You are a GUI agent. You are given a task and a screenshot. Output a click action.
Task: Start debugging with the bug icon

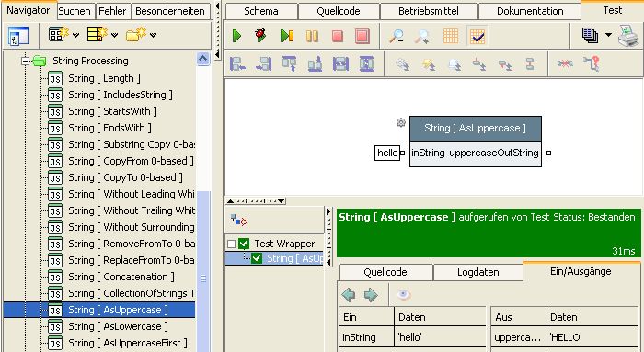pos(260,35)
